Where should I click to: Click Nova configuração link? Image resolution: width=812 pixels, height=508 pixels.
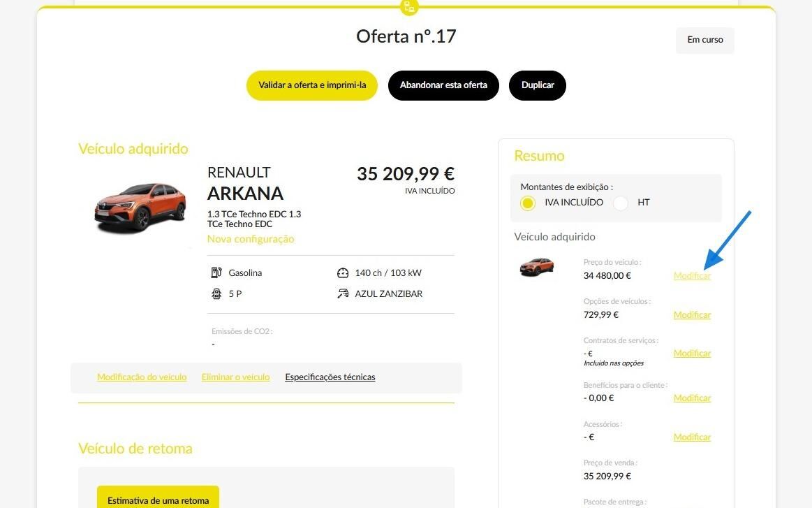(251, 239)
